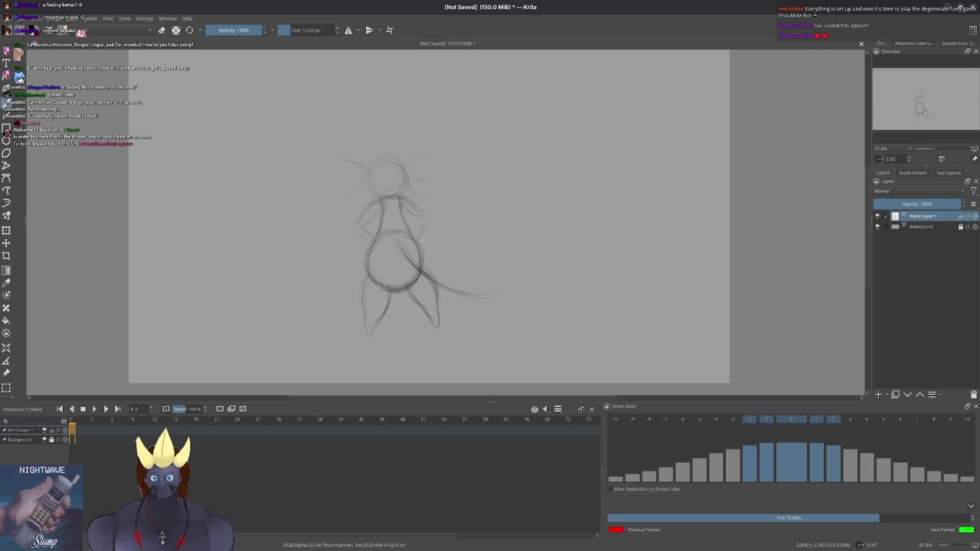Adjust the layer Opacity 100% slider
The width and height of the screenshot is (980, 551).
pos(916,204)
